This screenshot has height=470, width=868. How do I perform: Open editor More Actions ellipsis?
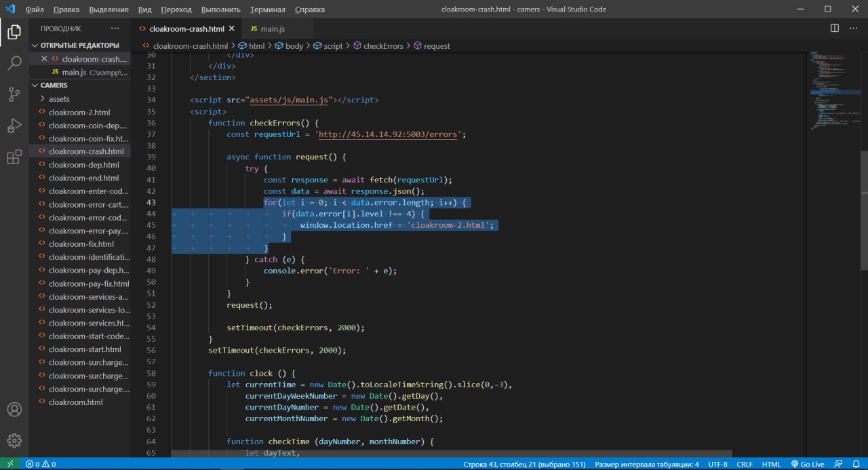(854, 28)
